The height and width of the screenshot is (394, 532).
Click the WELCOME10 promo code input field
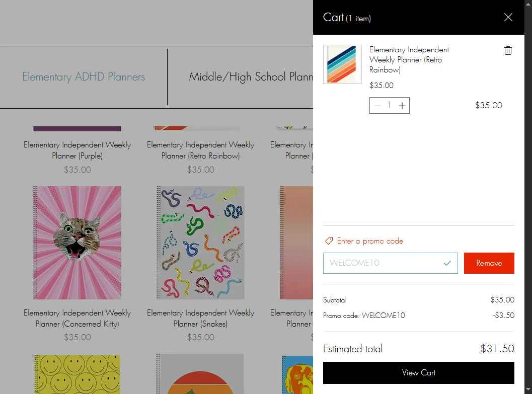[x=390, y=263]
